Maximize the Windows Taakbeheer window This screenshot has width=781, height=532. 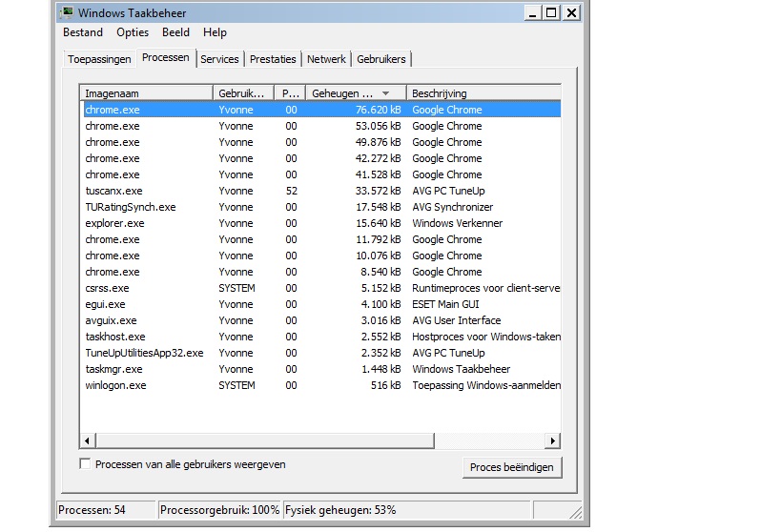(x=551, y=13)
